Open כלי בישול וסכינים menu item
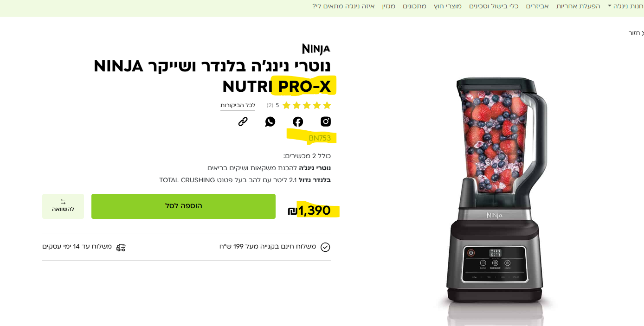This screenshot has height=326, width=644. click(x=494, y=6)
